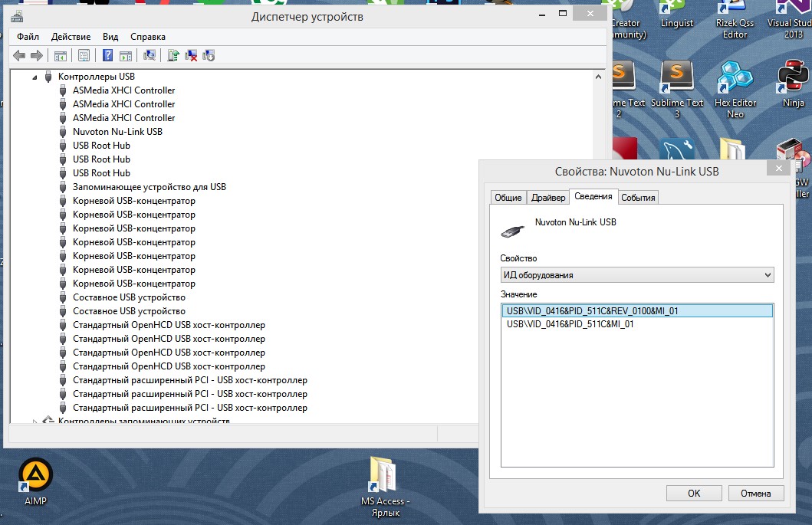The width and height of the screenshot is (812, 525).
Task: Open the Ninja desktop shortcut
Action: click(793, 84)
